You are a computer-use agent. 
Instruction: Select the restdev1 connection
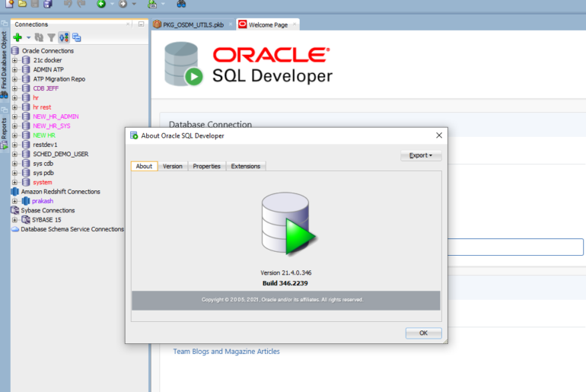coord(45,145)
